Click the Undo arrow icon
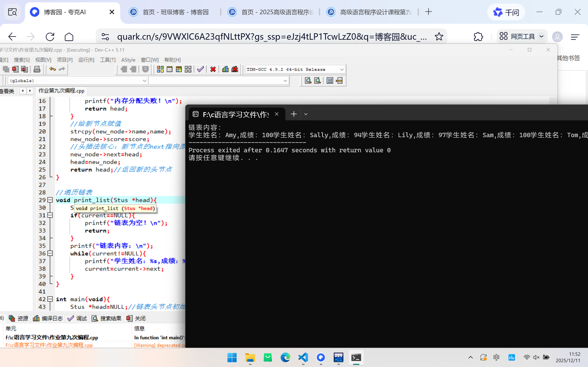 [52, 69]
